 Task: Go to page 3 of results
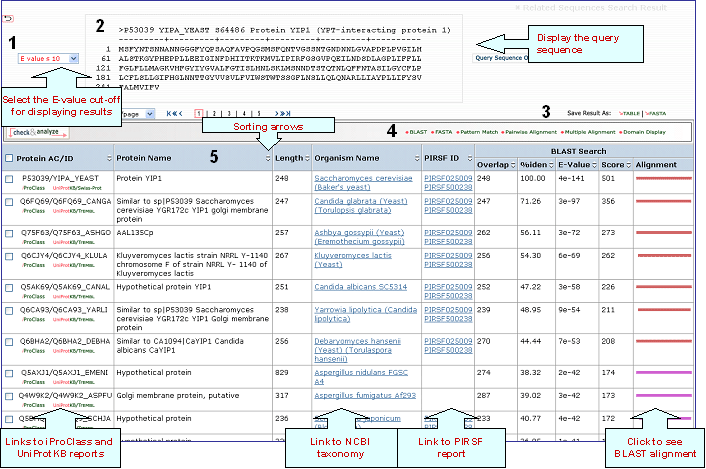click(227, 115)
